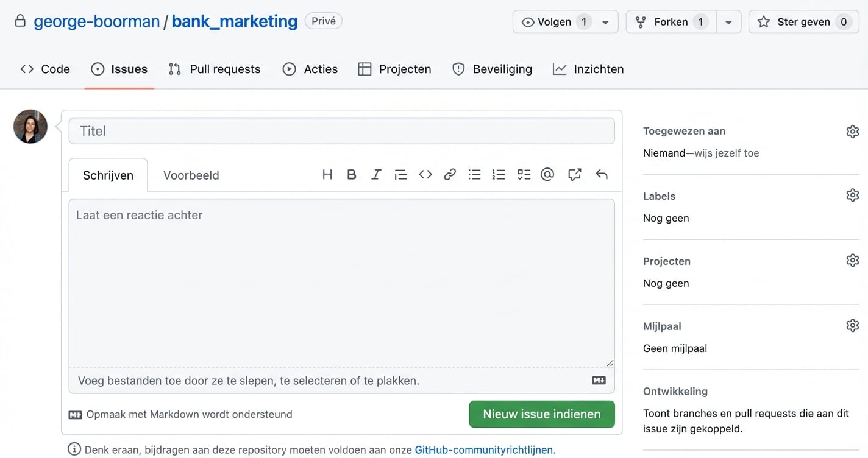Click the Titel input field

tap(342, 130)
